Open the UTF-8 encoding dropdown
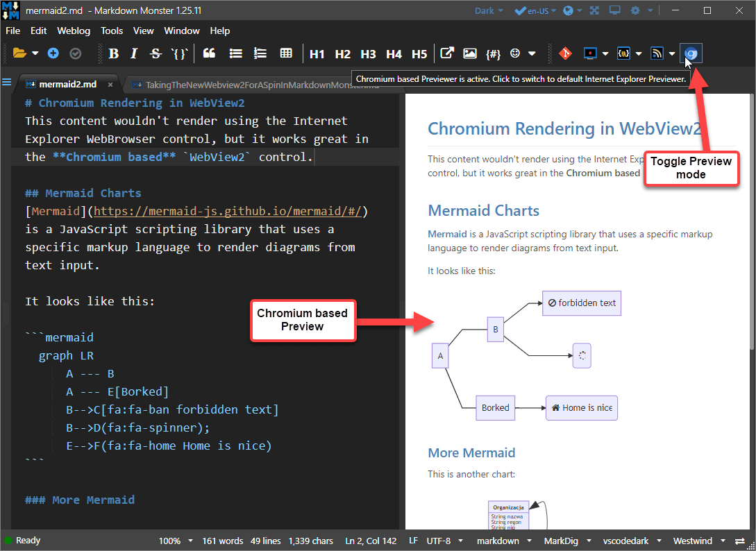The height and width of the screenshot is (551, 756). pos(445,541)
